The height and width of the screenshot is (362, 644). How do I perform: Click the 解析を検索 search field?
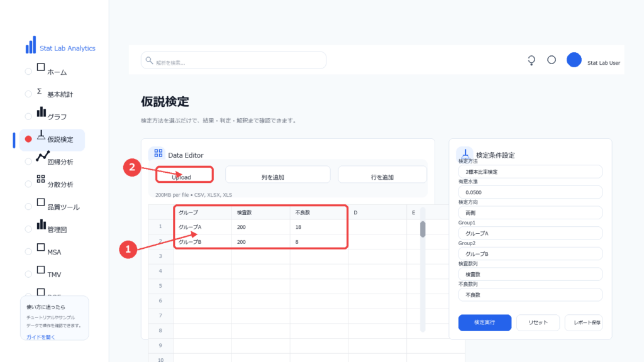point(234,60)
